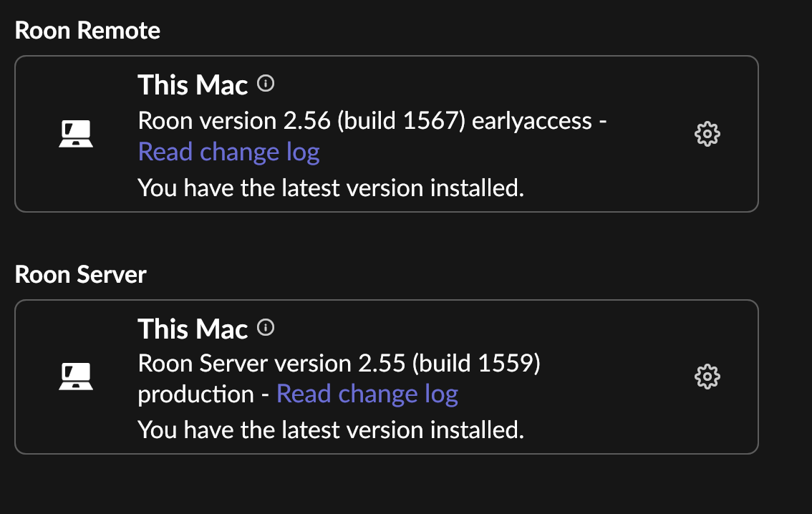
Task: Click the Roon Remote section heading
Action: (87, 31)
